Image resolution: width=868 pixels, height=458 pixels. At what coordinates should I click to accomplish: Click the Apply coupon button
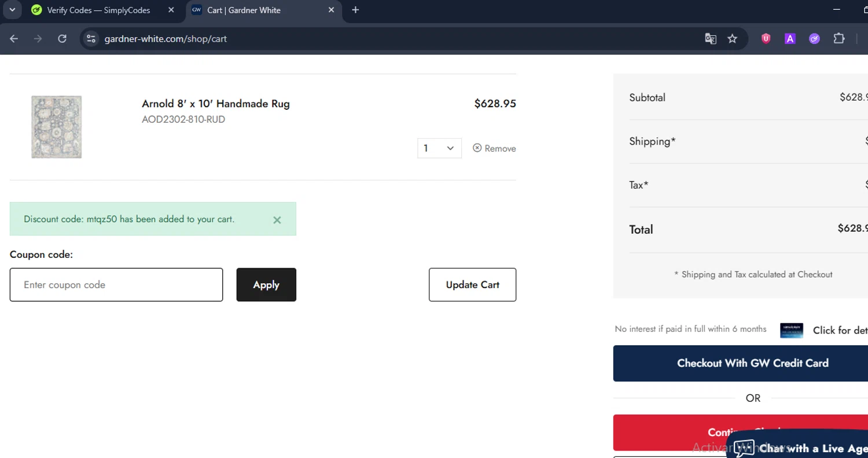(x=266, y=285)
